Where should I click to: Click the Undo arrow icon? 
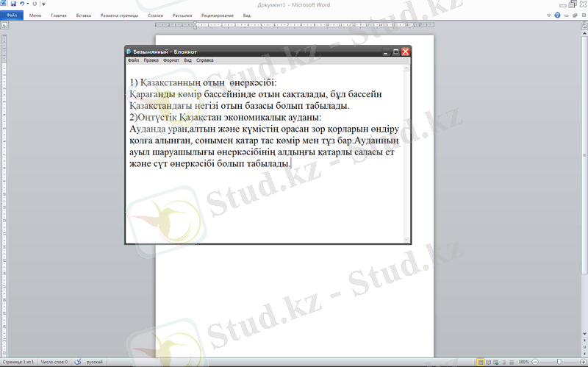pos(22,4)
